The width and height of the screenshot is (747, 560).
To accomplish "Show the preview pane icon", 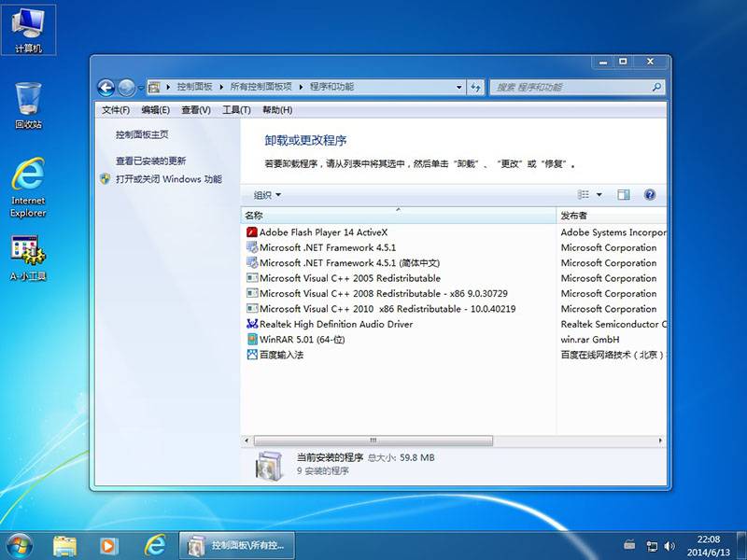I will [x=624, y=194].
